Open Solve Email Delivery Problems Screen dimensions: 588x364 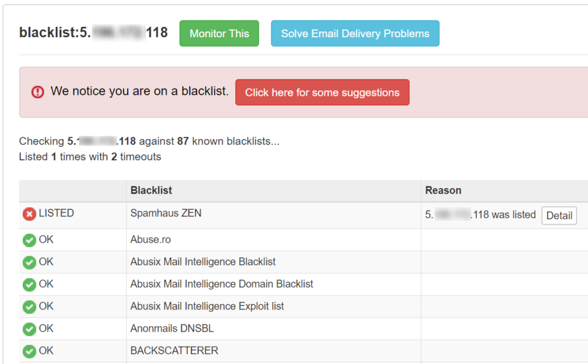[x=355, y=34]
